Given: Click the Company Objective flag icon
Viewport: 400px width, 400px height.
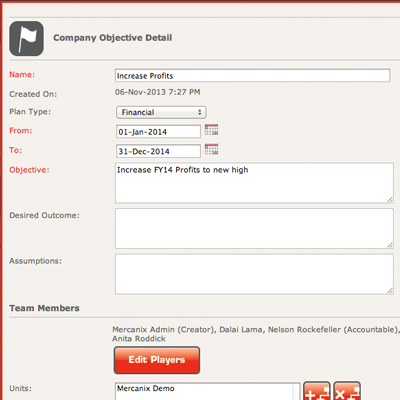Looking at the screenshot, I should (x=26, y=39).
